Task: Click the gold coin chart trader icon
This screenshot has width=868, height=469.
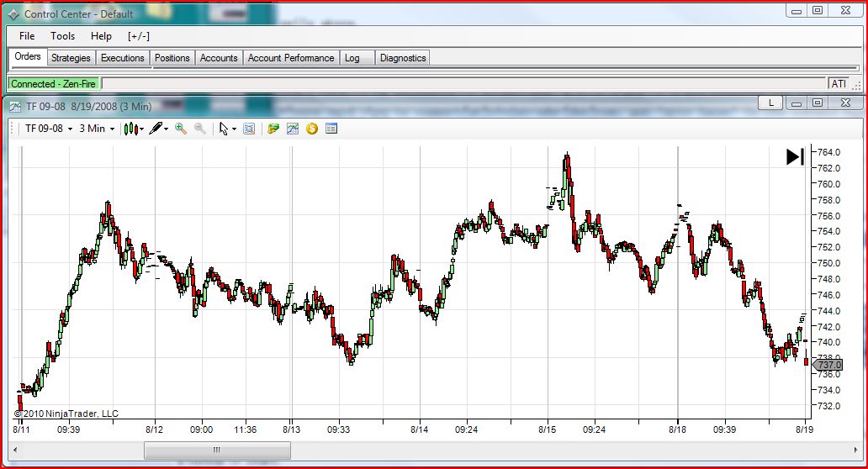Action: click(x=312, y=129)
